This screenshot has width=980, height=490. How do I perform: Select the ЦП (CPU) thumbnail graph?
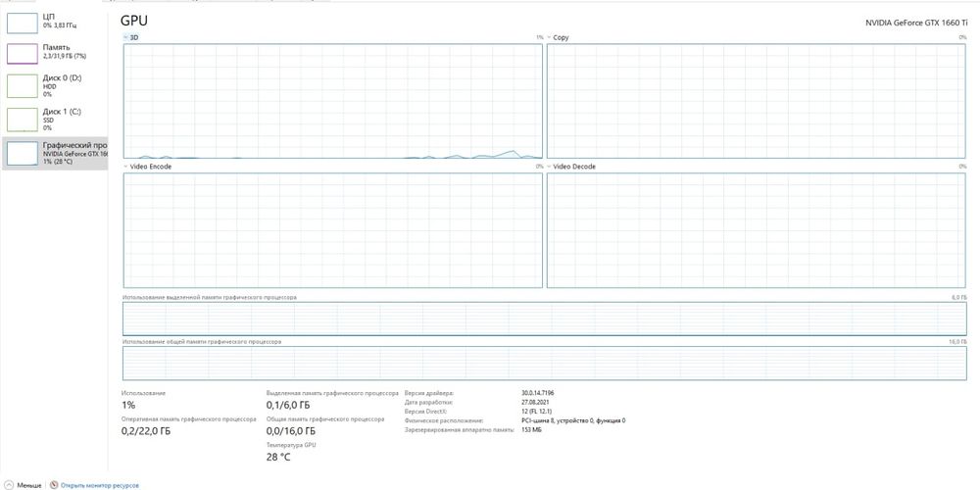pos(22,23)
